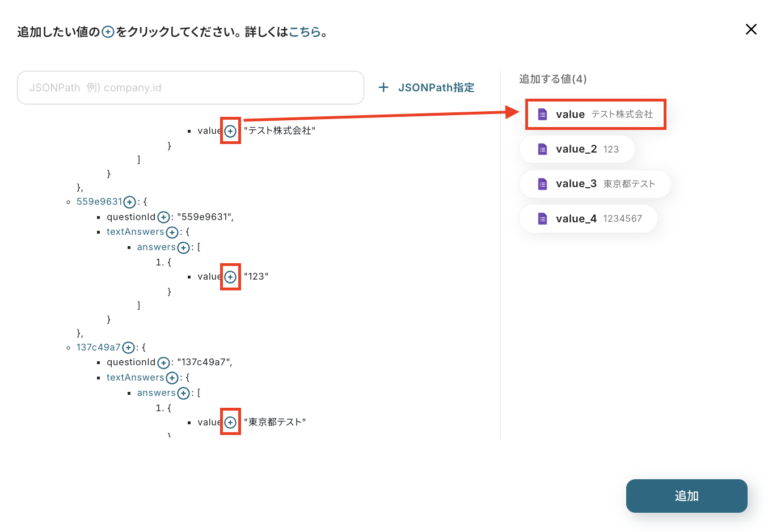Click plus icon beside answers under 137c49a7
This screenshot has width=768, height=532.
coord(183,393)
